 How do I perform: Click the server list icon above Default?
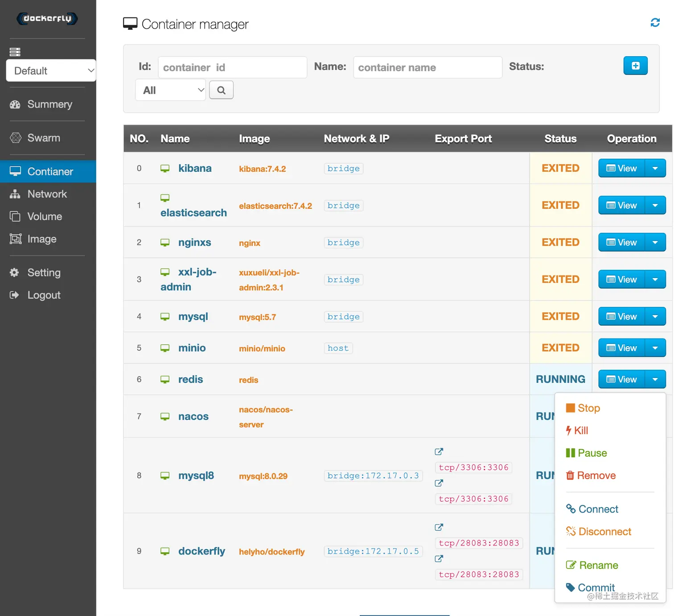15,52
